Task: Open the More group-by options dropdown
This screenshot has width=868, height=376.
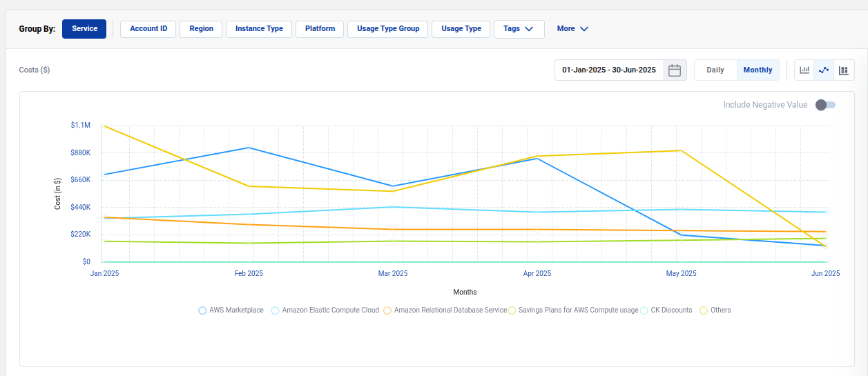Action: [572, 29]
